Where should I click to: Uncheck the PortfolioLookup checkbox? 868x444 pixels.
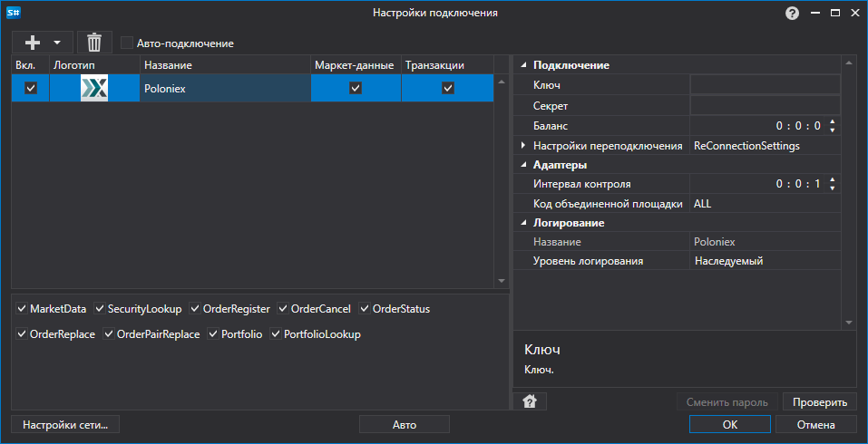click(x=276, y=334)
